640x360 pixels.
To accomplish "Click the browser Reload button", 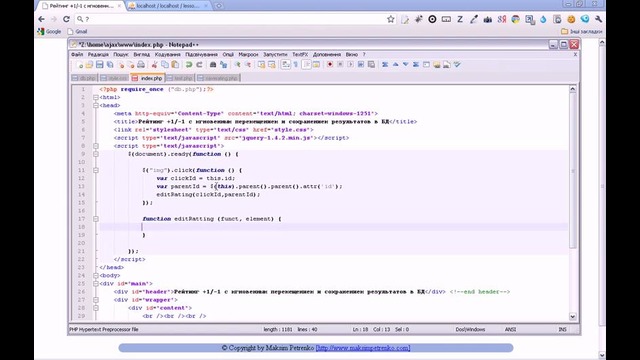I will (x=66, y=19).
